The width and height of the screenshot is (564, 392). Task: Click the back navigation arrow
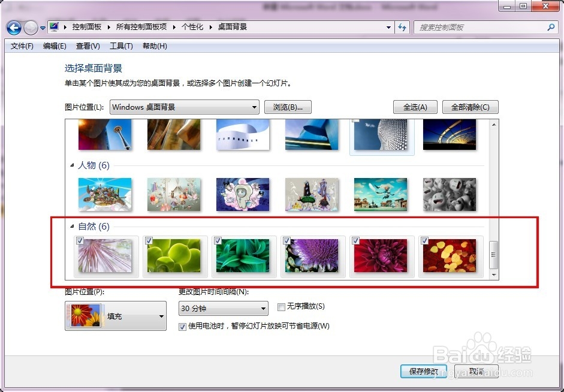click(13, 27)
